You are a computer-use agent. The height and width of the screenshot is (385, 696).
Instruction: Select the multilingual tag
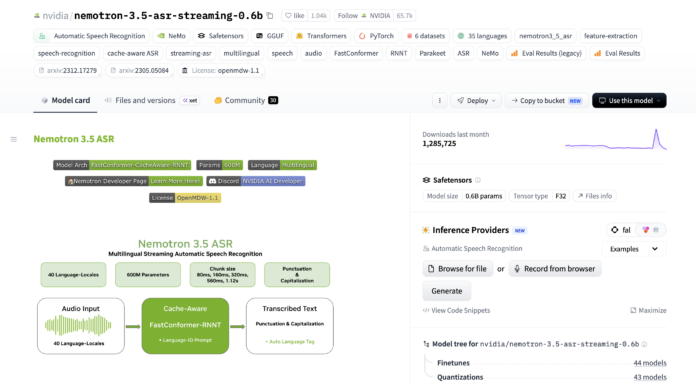click(241, 53)
